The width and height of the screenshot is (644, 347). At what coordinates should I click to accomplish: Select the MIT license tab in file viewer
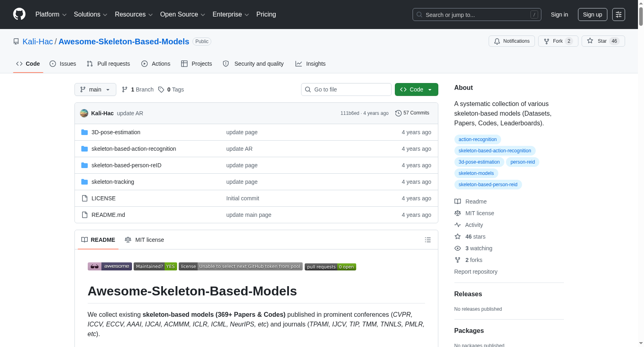tap(144, 240)
